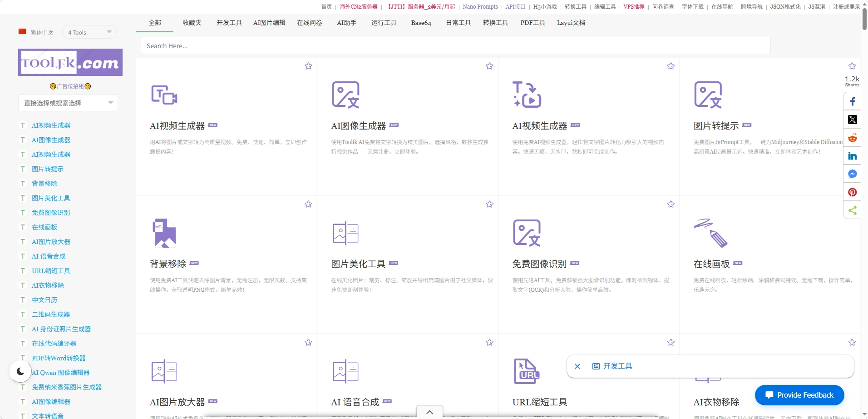Open the URL缩短工具 card icon
868x419 pixels.
coord(527,371)
